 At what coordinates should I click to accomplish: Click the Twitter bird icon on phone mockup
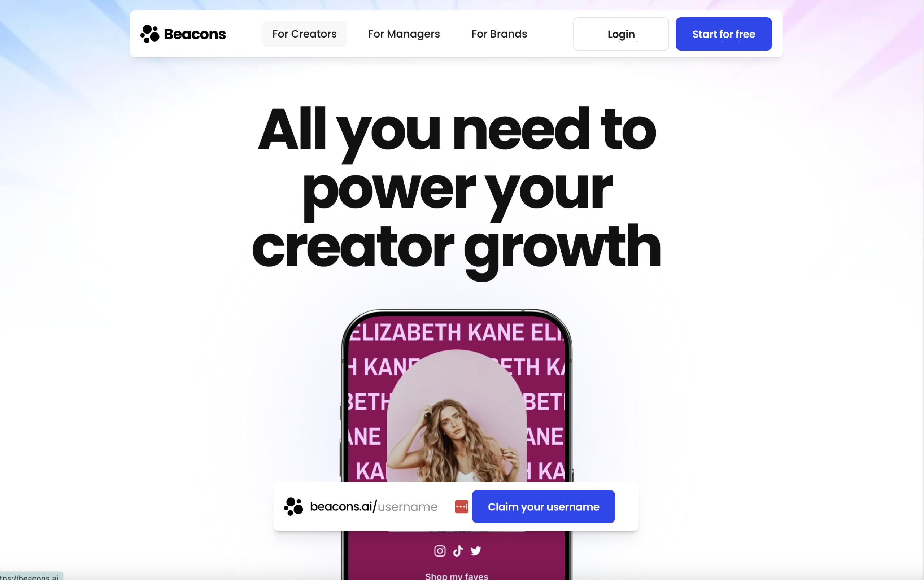click(x=476, y=551)
